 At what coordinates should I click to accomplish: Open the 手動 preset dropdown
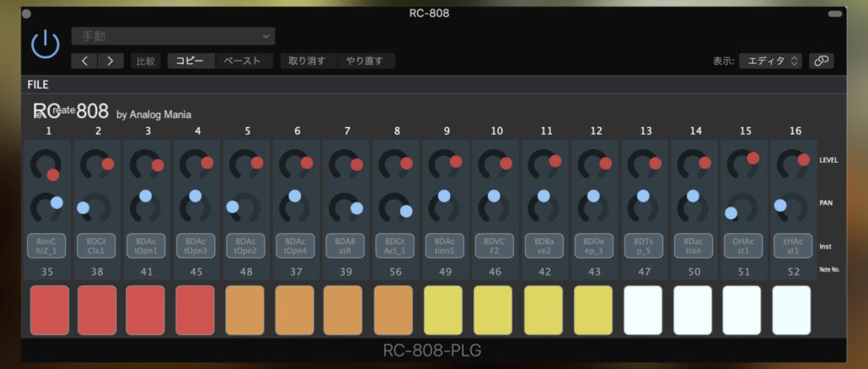(x=174, y=36)
